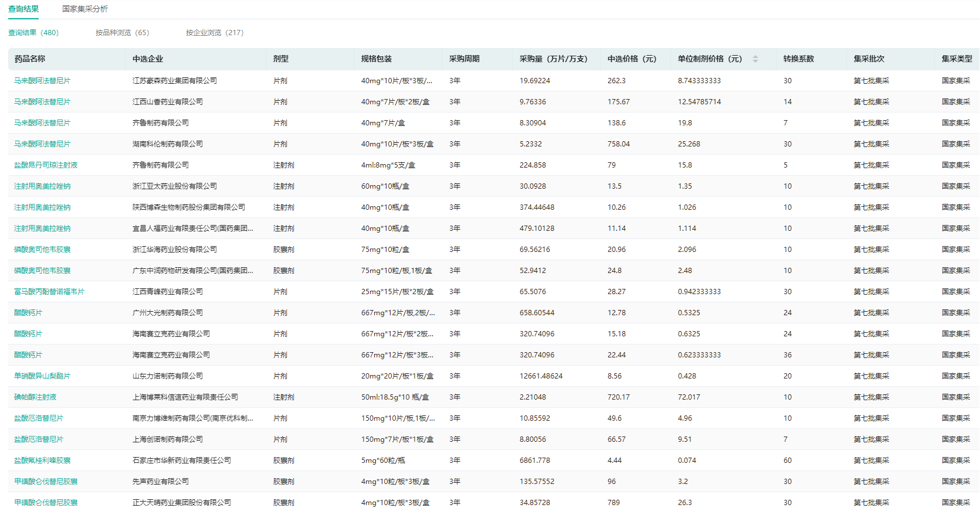
Task: Open the 盐酸氟桂利嗪胶囊 drug link
Action: coord(42,461)
